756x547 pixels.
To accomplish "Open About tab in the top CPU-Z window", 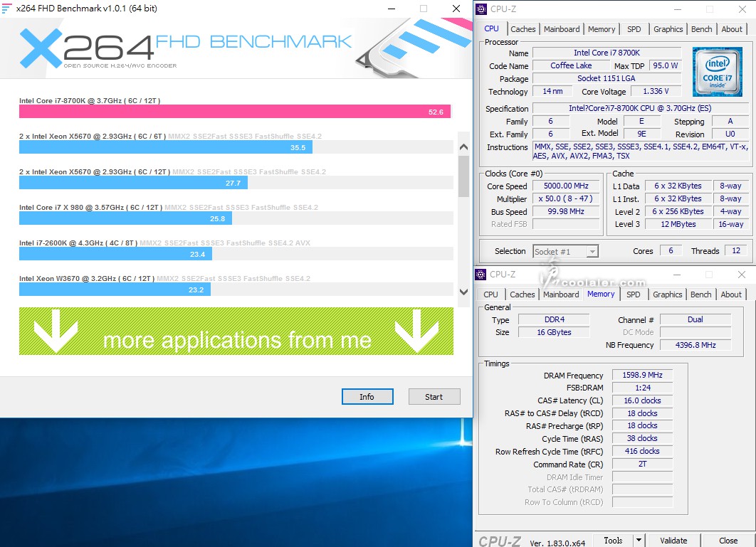I will pyautogui.click(x=732, y=29).
